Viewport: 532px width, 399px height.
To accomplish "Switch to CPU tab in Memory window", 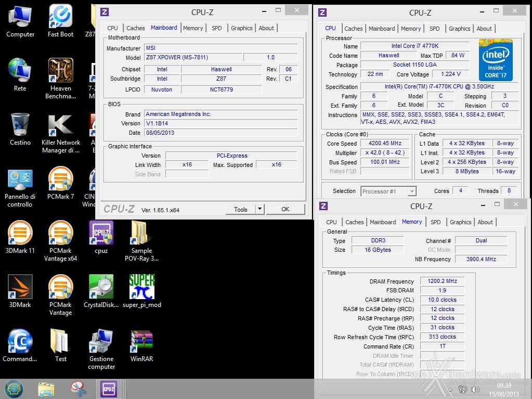I will 331,222.
